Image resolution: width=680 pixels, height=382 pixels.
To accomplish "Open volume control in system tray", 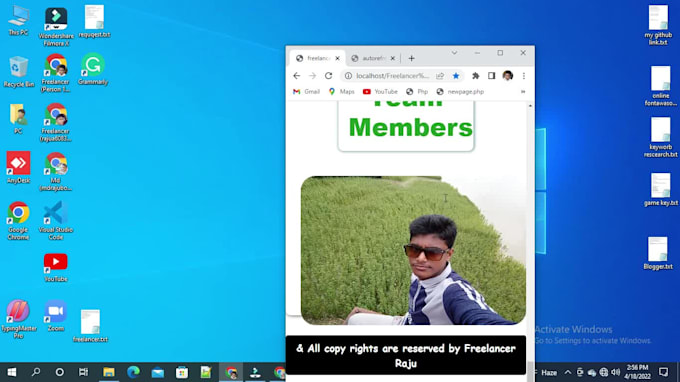I will 615,372.
